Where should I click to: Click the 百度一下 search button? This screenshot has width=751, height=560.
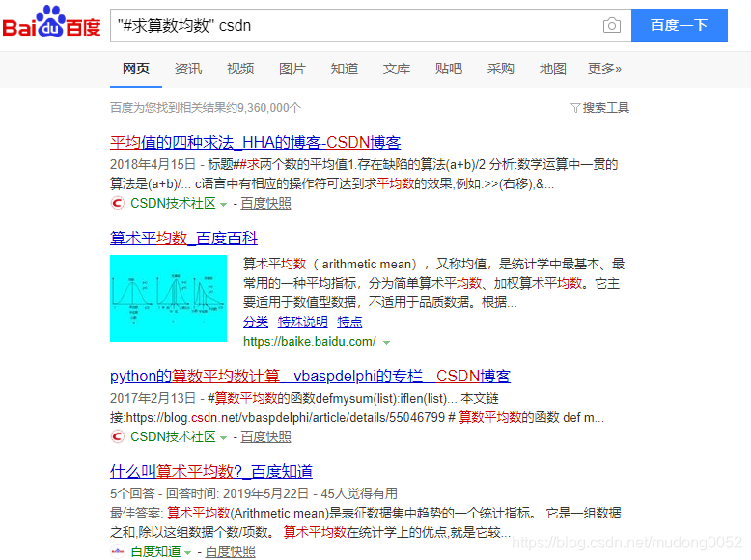(x=680, y=25)
